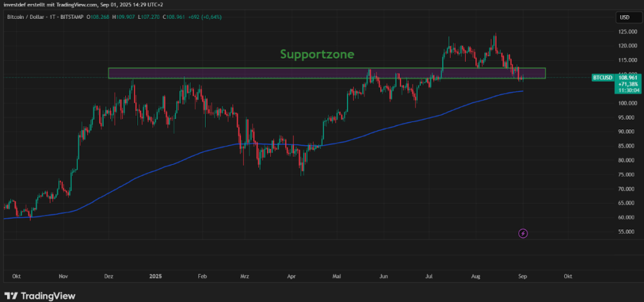Viewport: 644px width, 302px height.
Task: Click the BTCUSD price label tag
Action: pyautogui.click(x=602, y=78)
